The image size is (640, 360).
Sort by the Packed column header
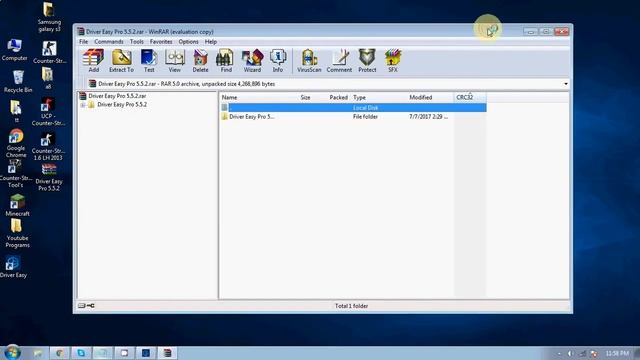point(338,98)
